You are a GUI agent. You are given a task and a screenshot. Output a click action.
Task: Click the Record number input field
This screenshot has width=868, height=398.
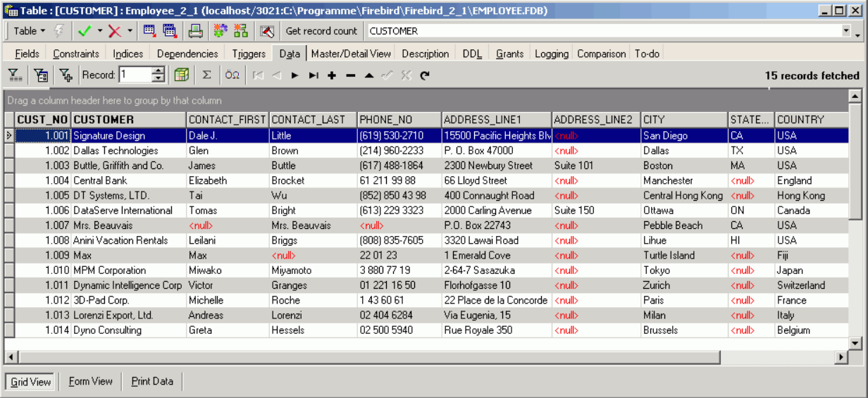(135, 75)
